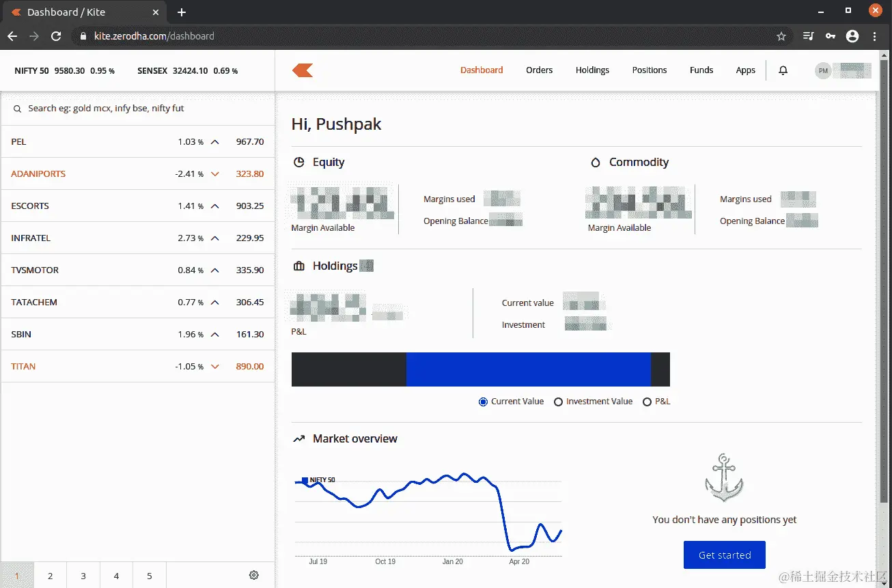The width and height of the screenshot is (892, 588).
Task: Open the Funds page
Action: click(701, 70)
